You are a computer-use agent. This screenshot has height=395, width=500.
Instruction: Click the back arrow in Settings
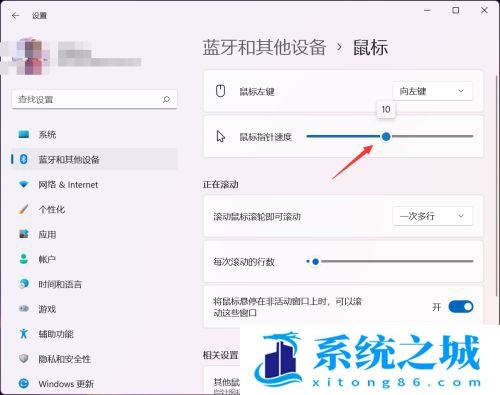point(15,15)
